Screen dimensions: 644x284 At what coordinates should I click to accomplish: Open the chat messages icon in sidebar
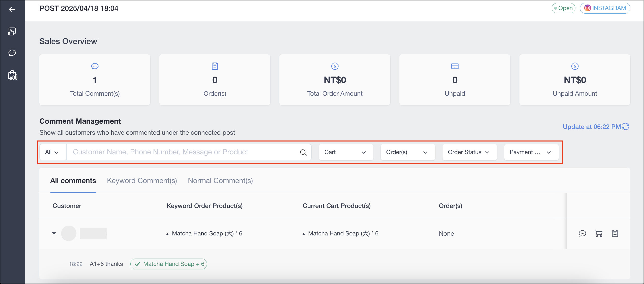click(x=12, y=53)
